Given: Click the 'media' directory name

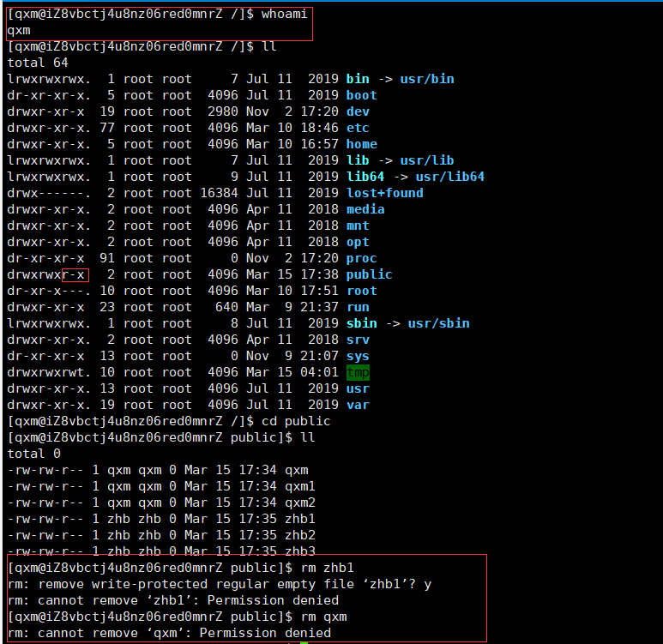Looking at the screenshot, I should click(365, 209).
